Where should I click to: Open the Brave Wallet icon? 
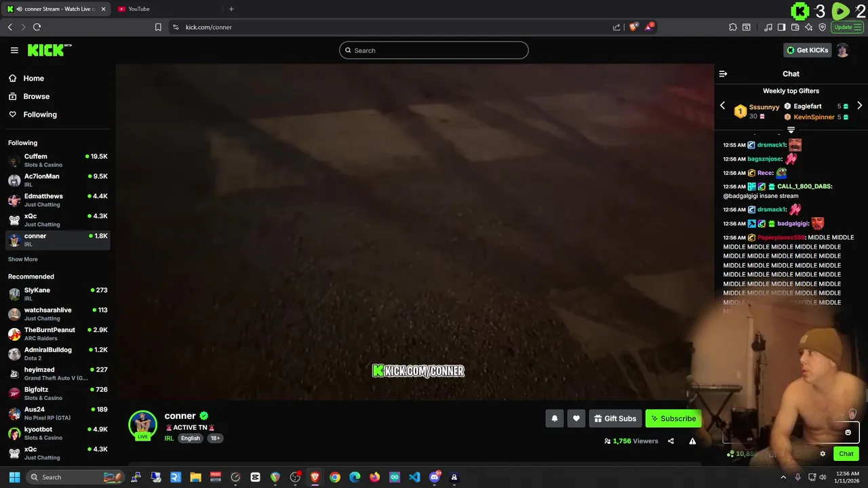(795, 27)
